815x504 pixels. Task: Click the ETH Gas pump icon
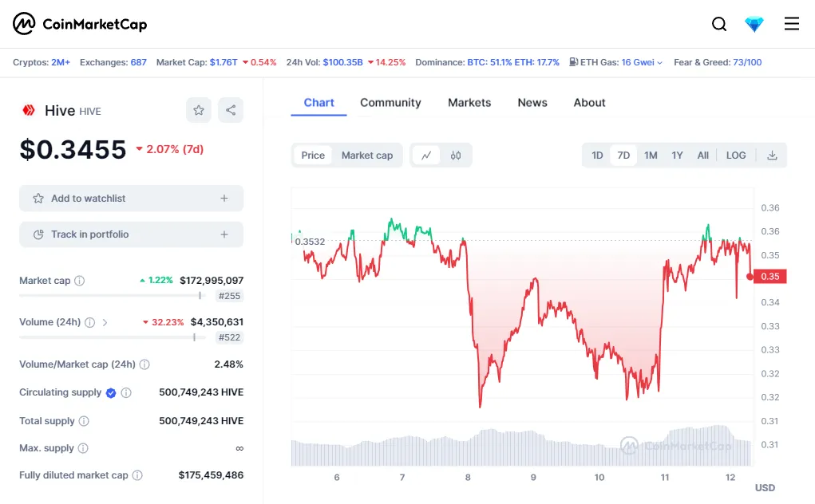(x=573, y=61)
